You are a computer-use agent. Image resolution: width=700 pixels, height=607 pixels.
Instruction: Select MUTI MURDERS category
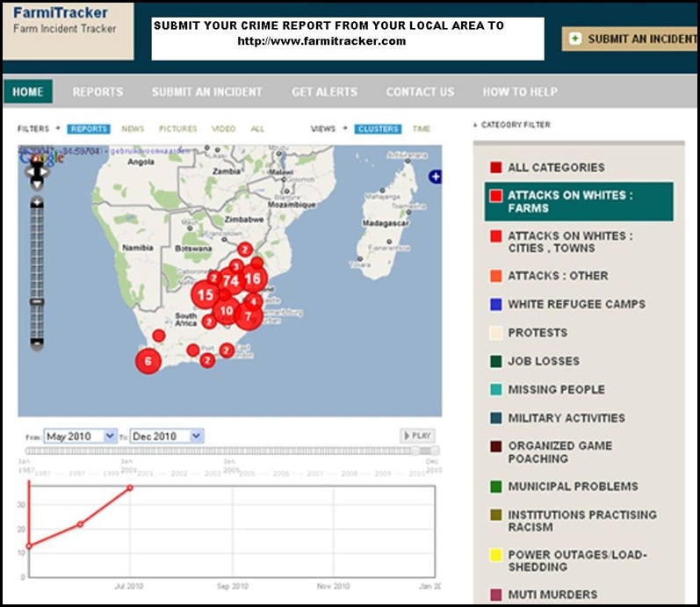(544, 595)
